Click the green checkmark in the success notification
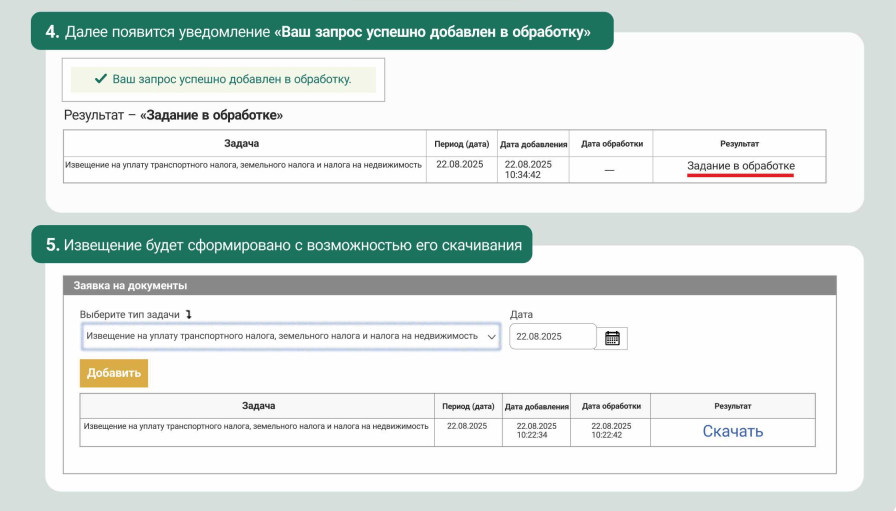 tap(100, 79)
